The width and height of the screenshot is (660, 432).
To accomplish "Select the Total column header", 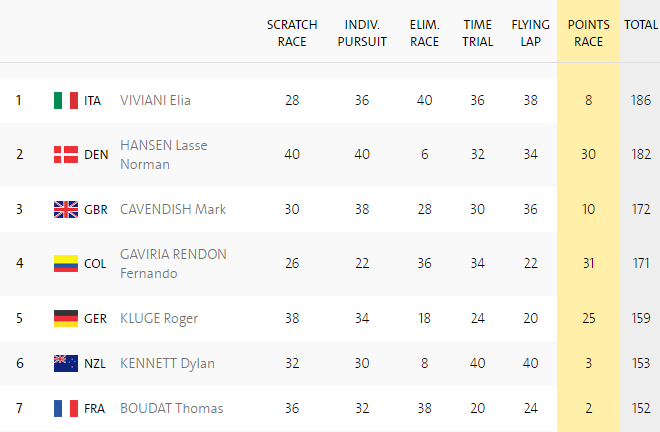I will (x=641, y=25).
